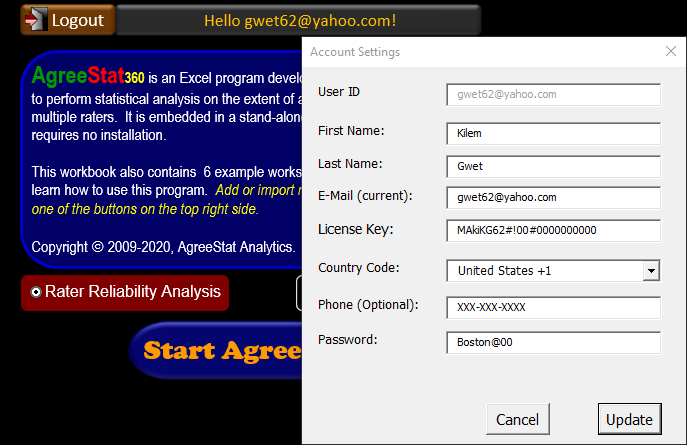Click the Copyright 2009-2020 AgreeStat Analytics text
687x445 pixels.
[163, 247]
